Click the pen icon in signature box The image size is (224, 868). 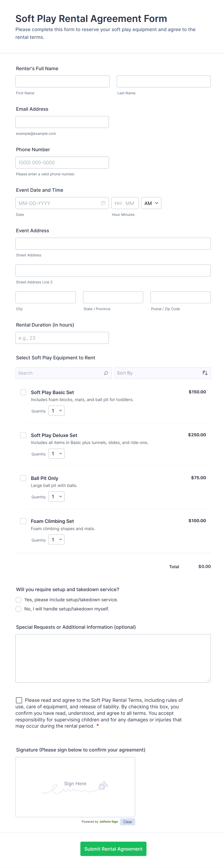[x=103, y=786]
